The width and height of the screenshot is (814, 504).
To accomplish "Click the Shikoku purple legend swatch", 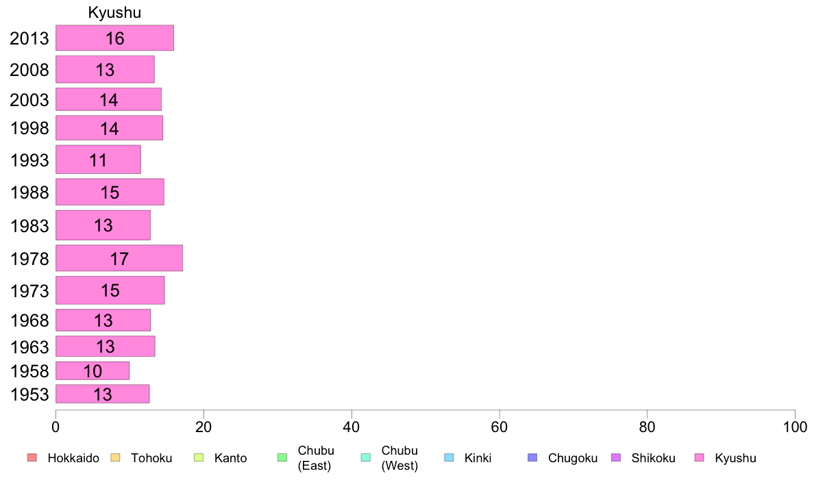I will 616,457.
